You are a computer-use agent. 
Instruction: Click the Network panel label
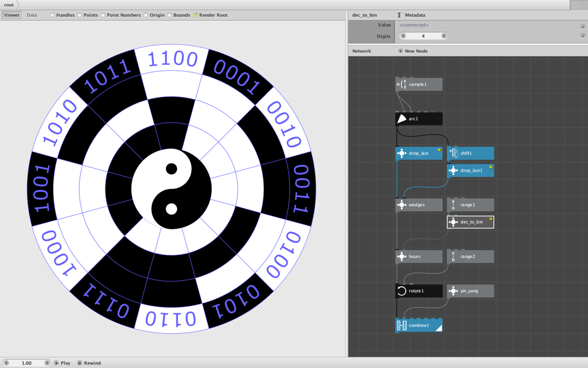pyautogui.click(x=362, y=51)
